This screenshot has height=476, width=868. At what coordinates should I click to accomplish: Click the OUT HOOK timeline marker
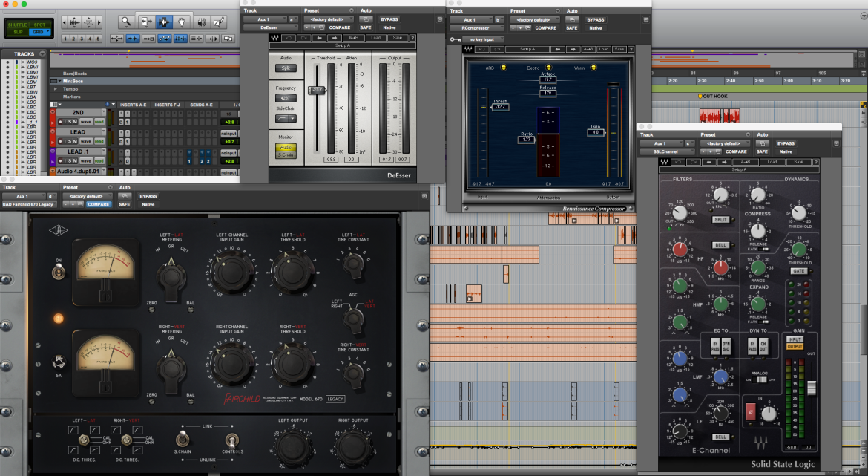(x=713, y=96)
